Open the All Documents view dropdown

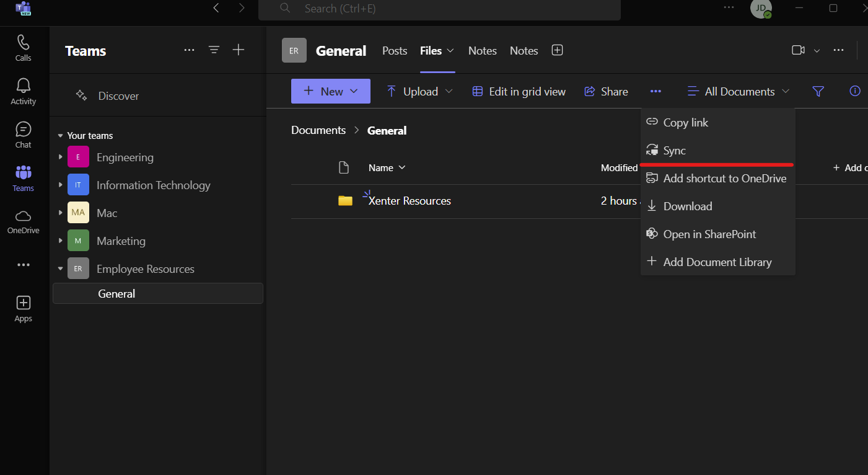point(739,91)
